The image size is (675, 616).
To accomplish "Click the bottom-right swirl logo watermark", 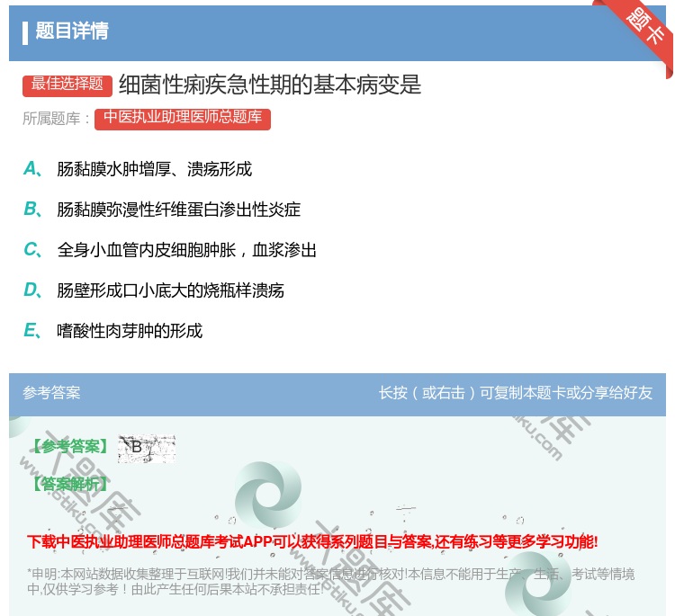I will [x=538, y=585].
